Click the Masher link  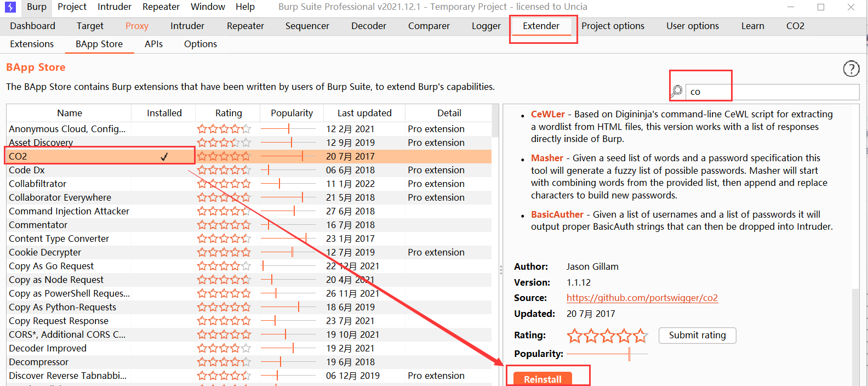click(547, 158)
